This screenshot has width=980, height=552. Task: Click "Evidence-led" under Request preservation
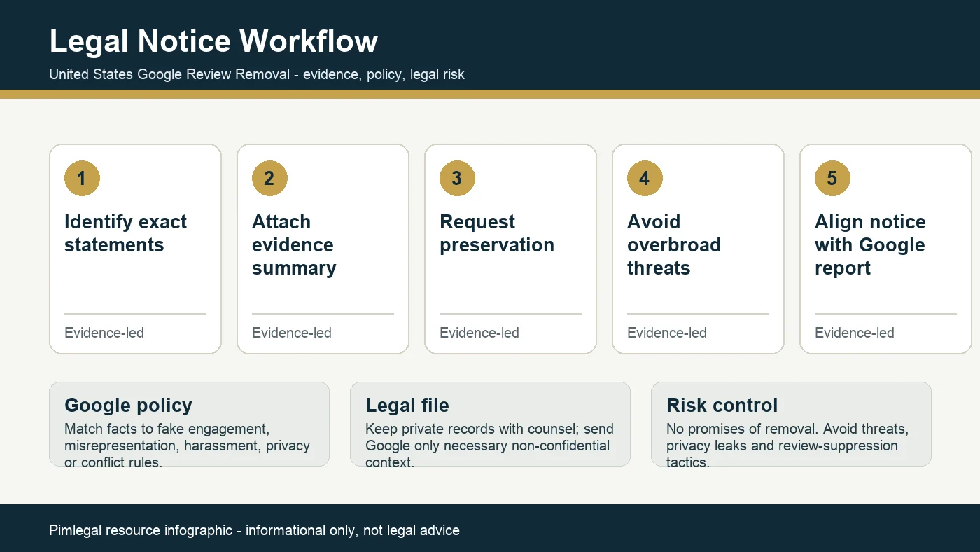(x=479, y=333)
